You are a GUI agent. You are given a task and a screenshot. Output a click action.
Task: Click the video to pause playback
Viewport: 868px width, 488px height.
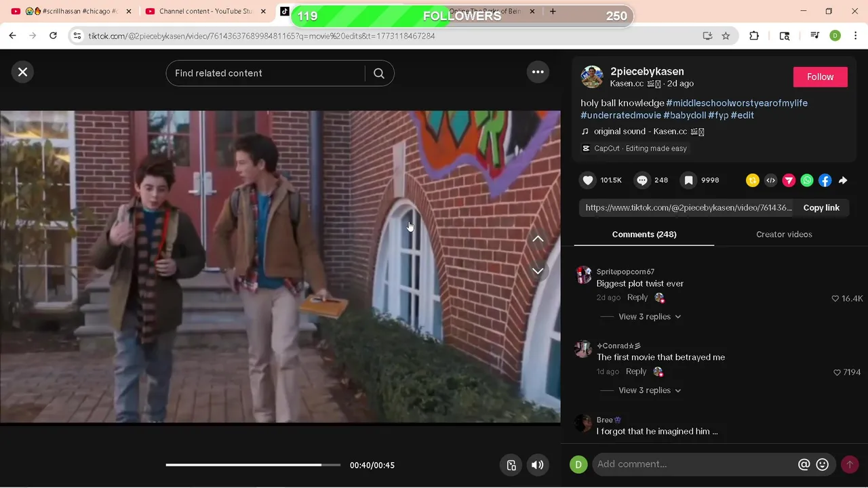(x=280, y=266)
